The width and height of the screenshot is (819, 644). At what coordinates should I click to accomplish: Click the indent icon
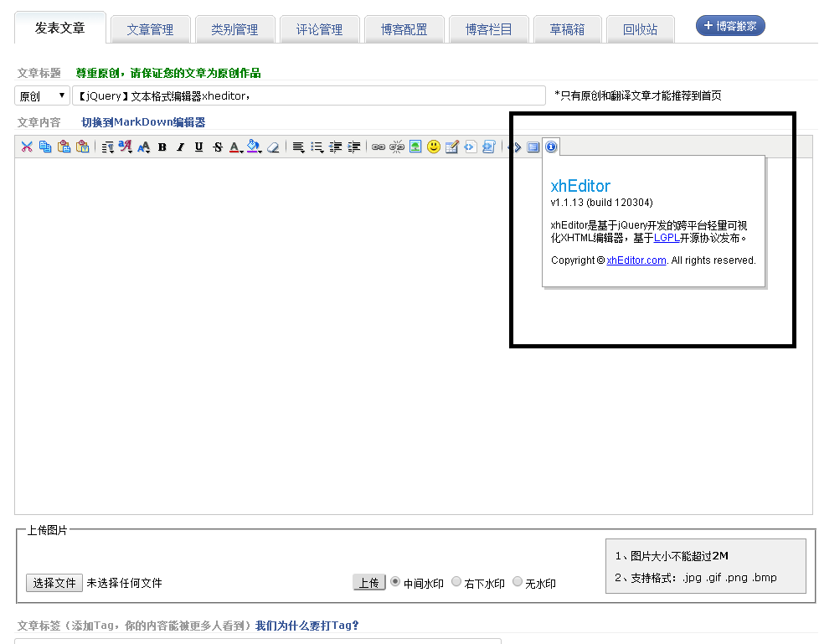354,147
